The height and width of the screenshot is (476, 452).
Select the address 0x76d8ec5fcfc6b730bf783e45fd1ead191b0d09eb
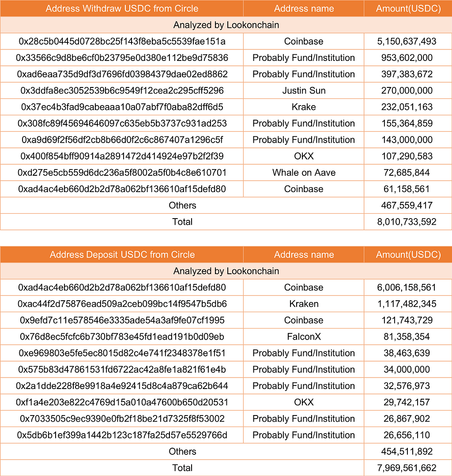[122, 336]
